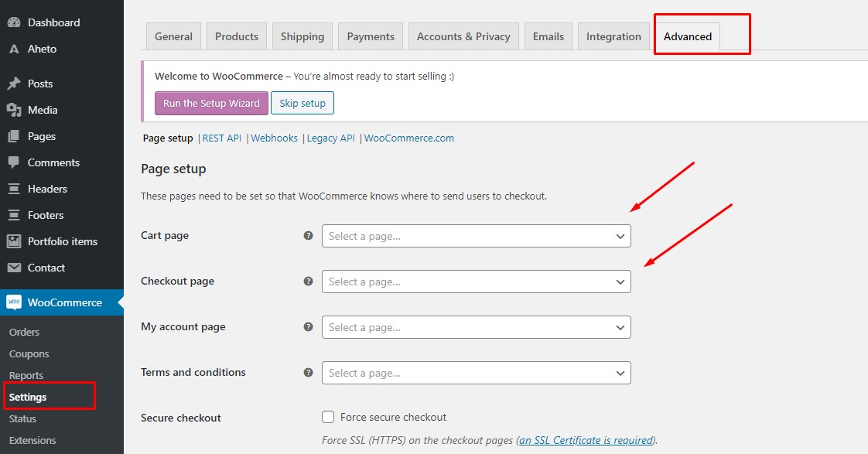The height and width of the screenshot is (454, 868).
Task: Open the Cart page dropdown
Action: [476, 236]
